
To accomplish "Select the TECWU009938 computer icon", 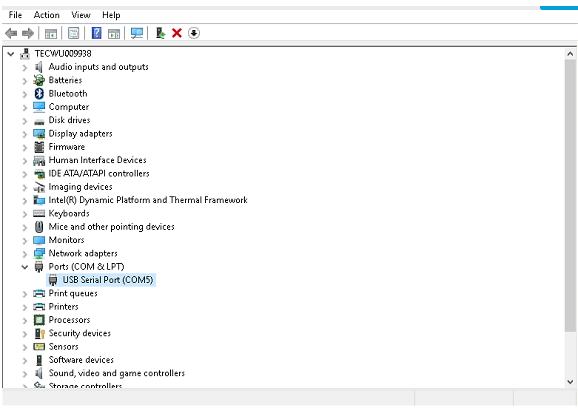I will 25,54.
